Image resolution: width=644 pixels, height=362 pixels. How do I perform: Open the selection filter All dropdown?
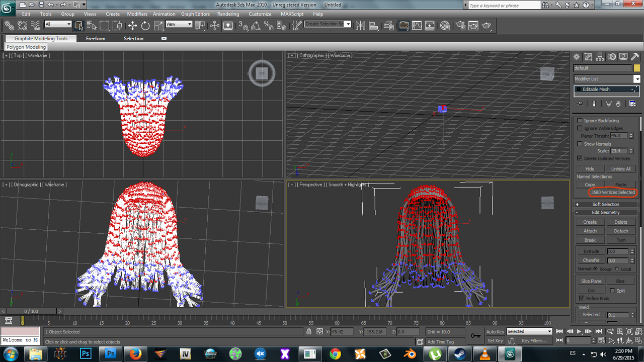point(58,24)
